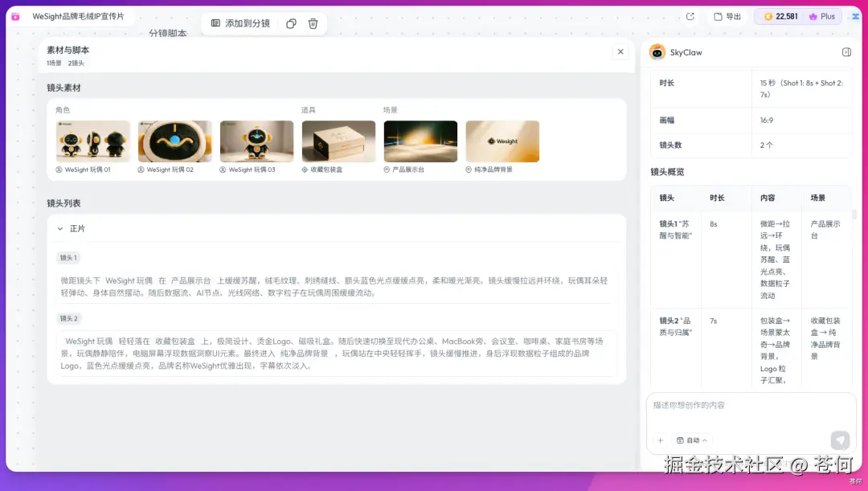Open the 自动 mode dropdown
Viewport: 868px width, 491px height.
[x=692, y=440]
